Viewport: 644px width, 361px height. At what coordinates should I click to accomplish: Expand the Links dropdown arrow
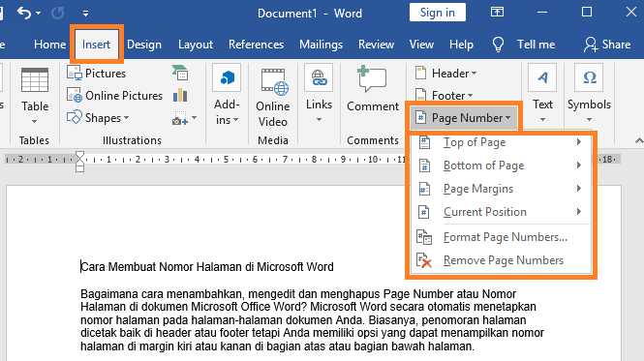[x=320, y=120]
